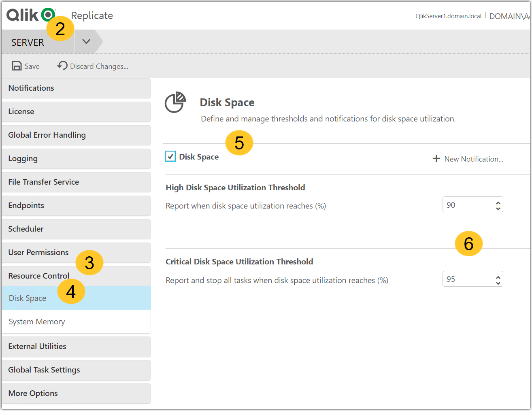532x411 pixels.
Task: Click the critical threshold input field showing 95
Action: point(467,279)
